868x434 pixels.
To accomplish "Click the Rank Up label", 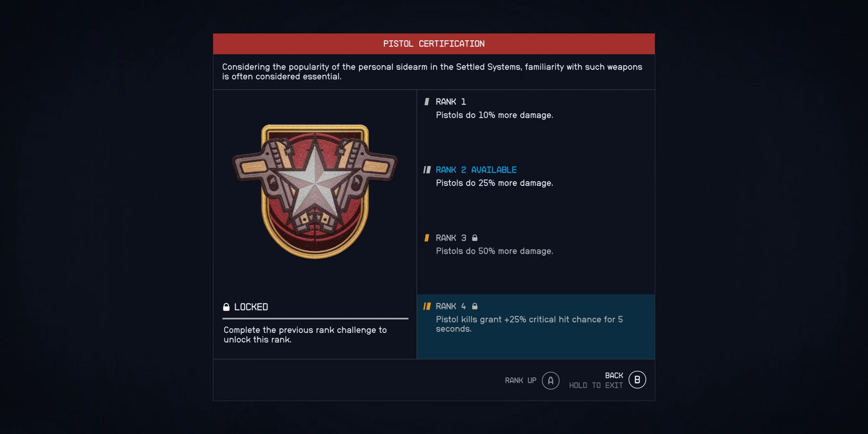I will (x=520, y=381).
